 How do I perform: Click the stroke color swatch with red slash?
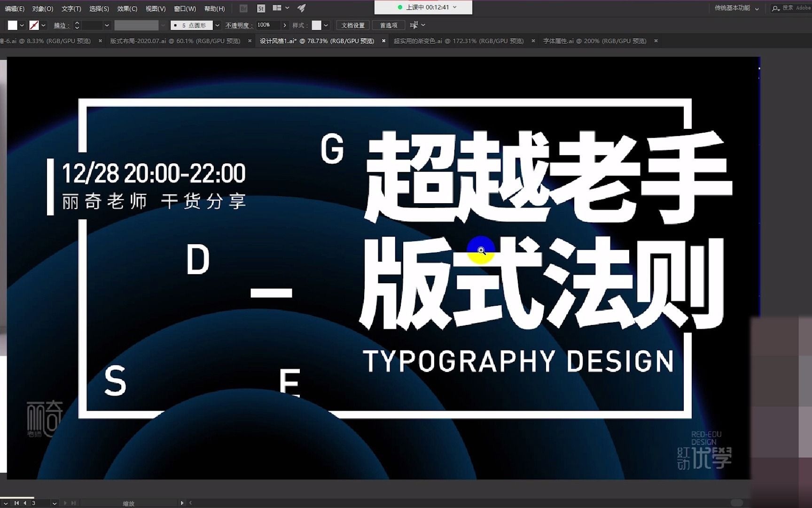(x=34, y=25)
